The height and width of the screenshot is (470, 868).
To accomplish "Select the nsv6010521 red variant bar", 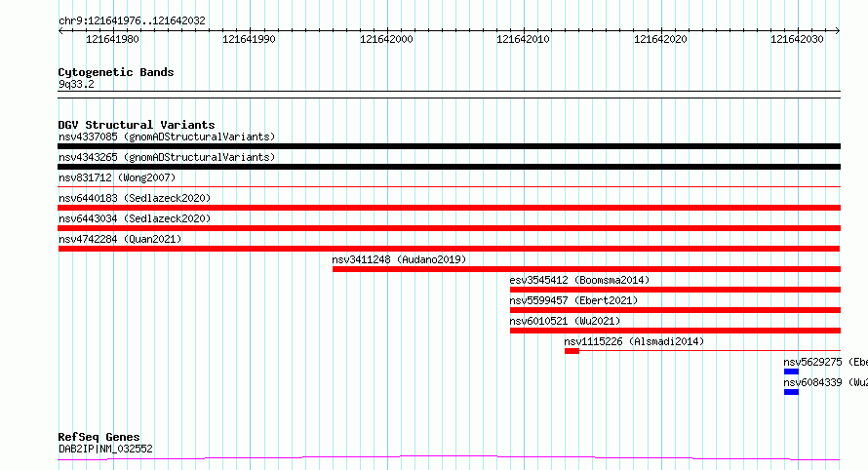I will point(675,331).
